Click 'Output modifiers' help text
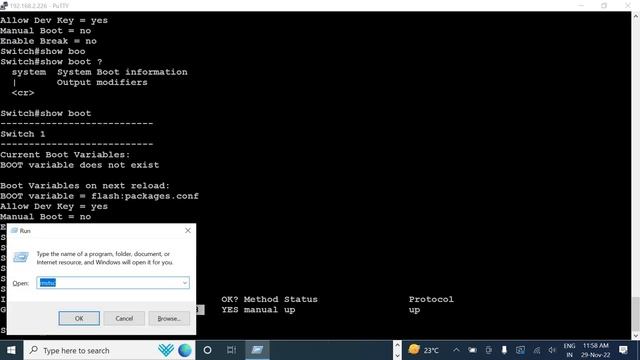The image size is (640, 360). [x=102, y=82]
